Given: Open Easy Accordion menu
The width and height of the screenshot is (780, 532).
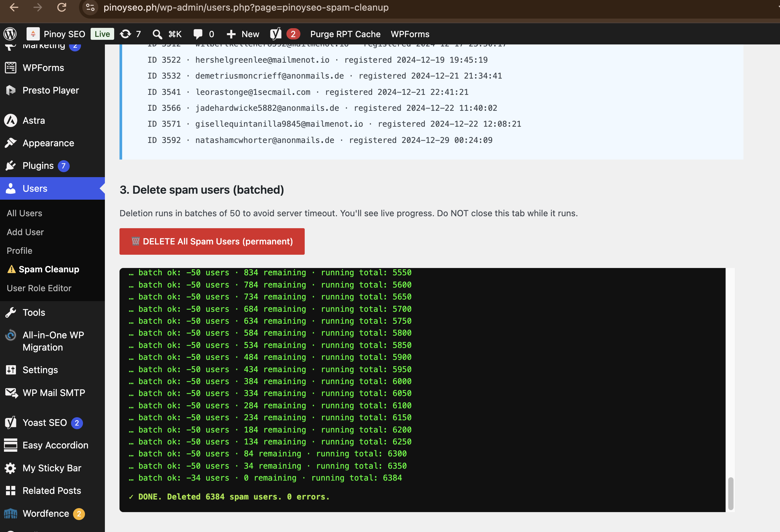Looking at the screenshot, I should click(55, 445).
